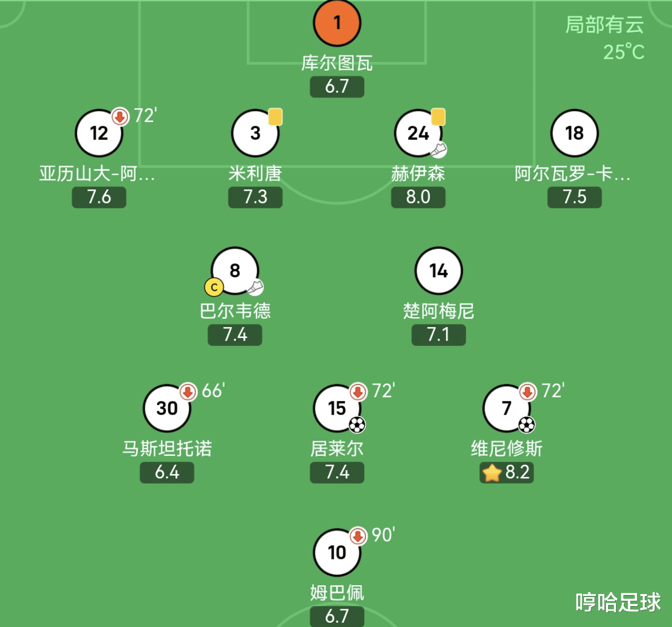Click the yellow card icon on 赫伊森
The height and width of the screenshot is (627, 672).
(438, 117)
